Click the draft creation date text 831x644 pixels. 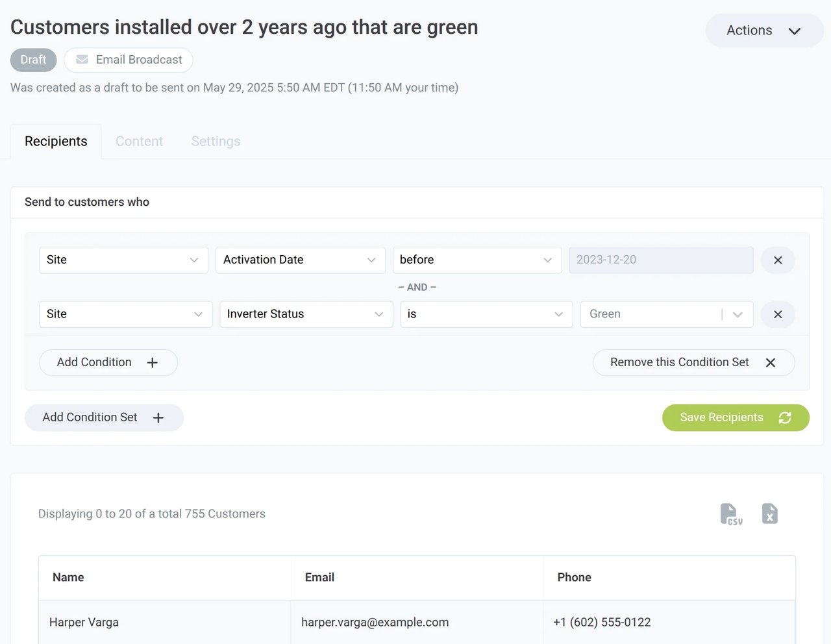pos(234,88)
